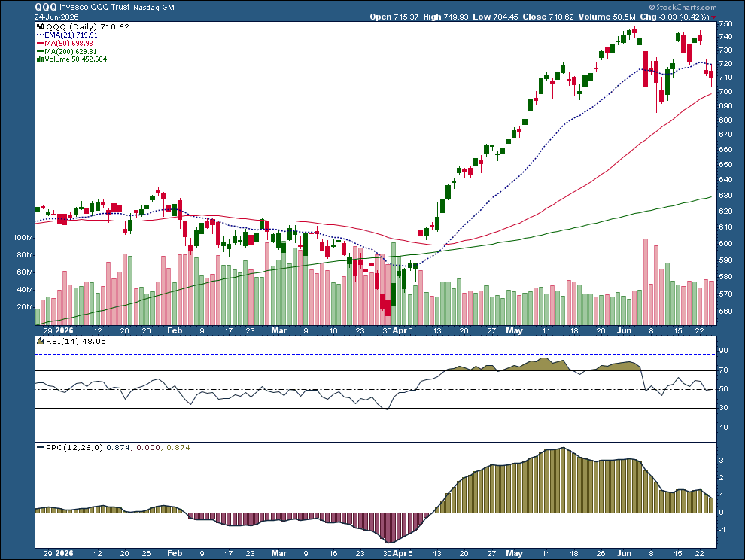
Task: Click the 24-Jun-2026 chart date
Action: (56, 17)
